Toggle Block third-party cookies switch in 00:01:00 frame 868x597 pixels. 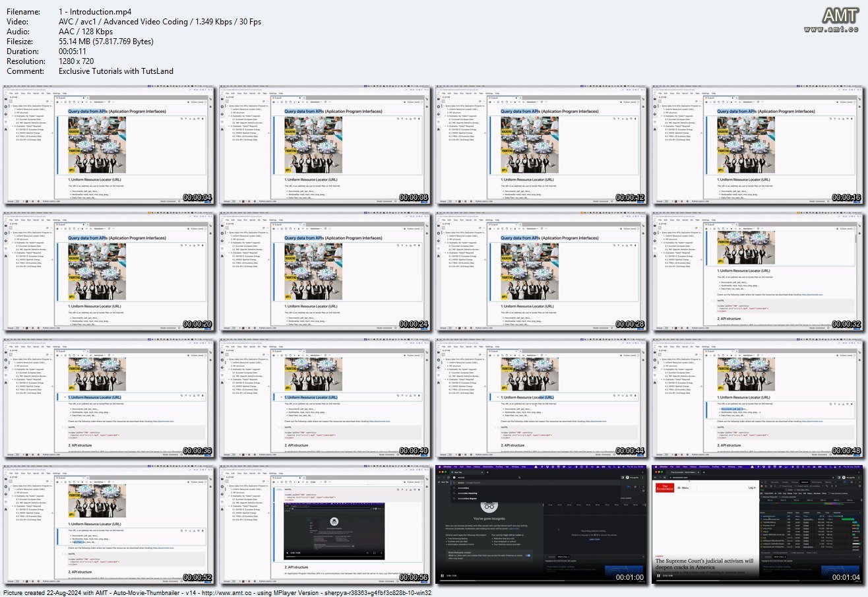click(528, 555)
